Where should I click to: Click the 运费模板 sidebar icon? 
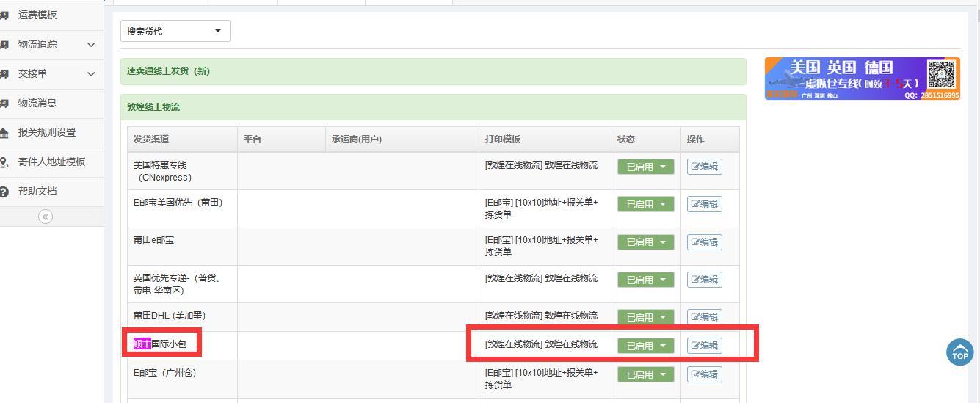point(4,15)
